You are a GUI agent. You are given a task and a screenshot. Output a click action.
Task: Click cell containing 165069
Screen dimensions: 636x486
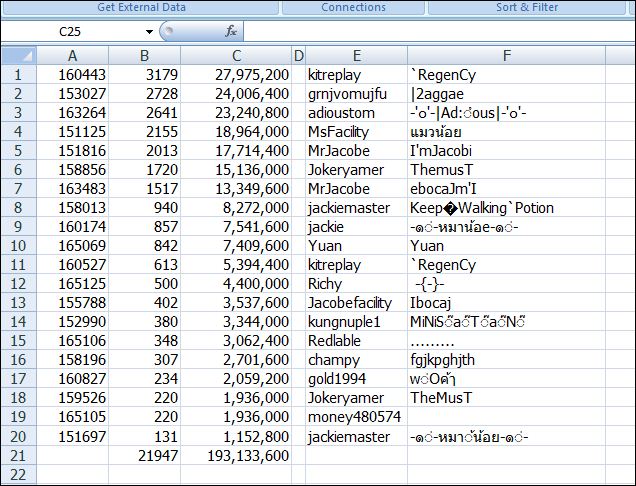click(73, 246)
